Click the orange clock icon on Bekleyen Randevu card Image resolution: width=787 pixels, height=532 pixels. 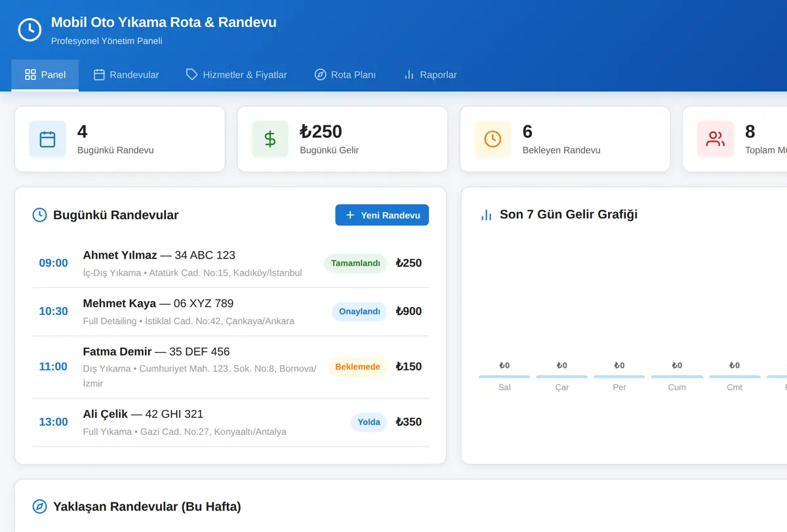pyautogui.click(x=493, y=139)
